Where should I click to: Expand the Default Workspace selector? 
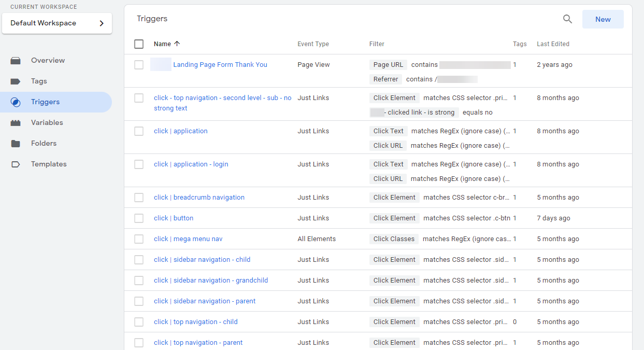pyautogui.click(x=57, y=23)
